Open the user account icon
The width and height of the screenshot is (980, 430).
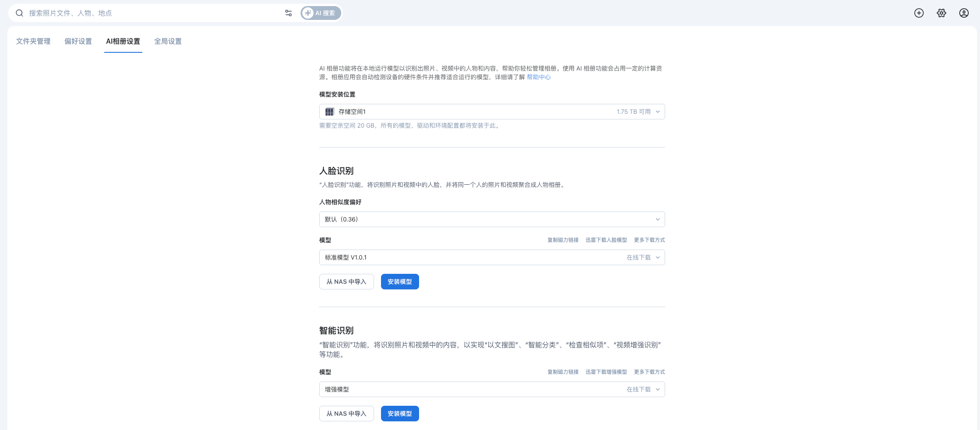coord(964,13)
